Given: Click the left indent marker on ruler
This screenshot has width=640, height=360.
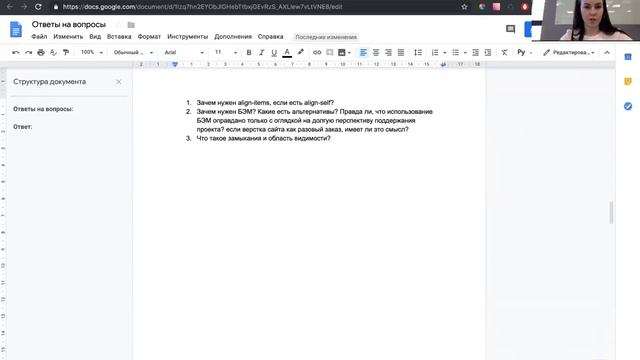Looking at the screenshot, I should 175,64.
